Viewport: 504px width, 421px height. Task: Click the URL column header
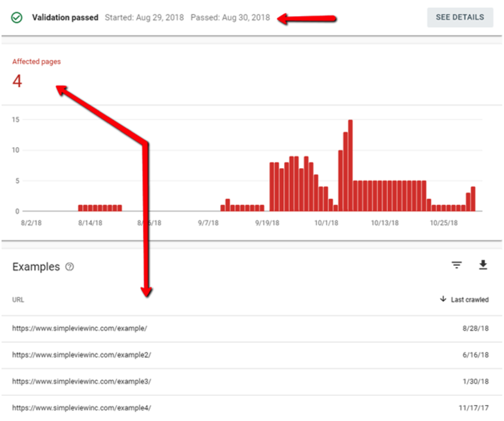coord(18,300)
